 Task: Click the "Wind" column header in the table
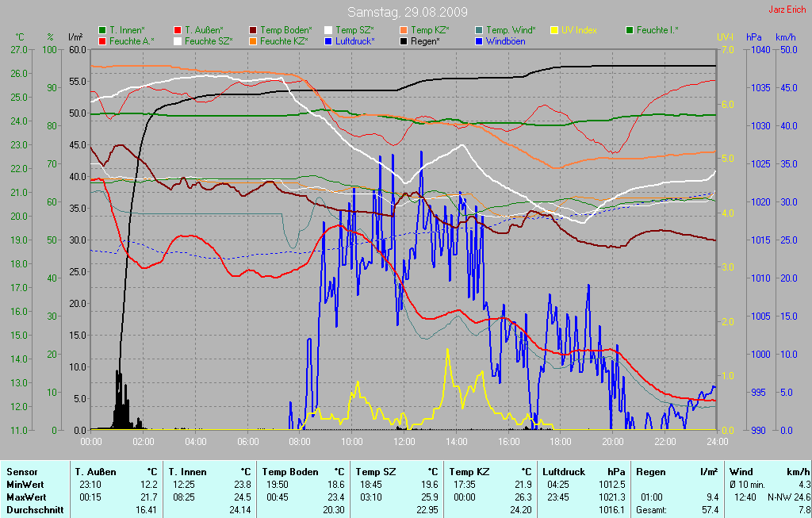(x=741, y=472)
